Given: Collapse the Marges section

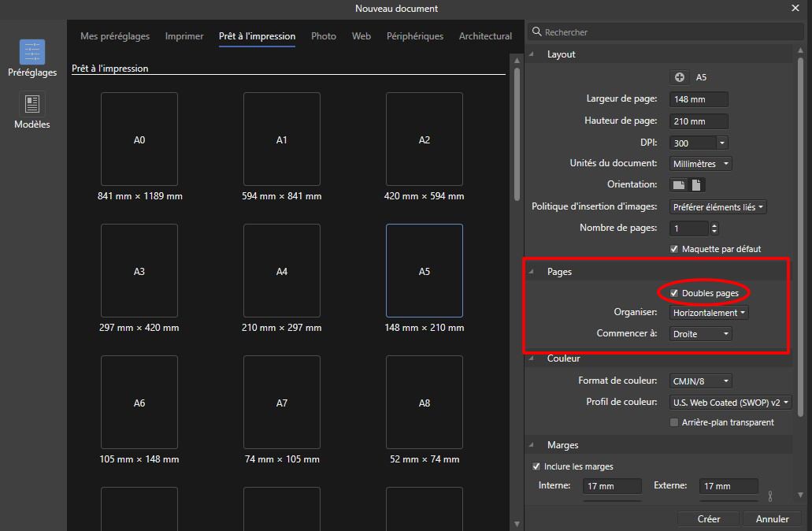Looking at the screenshot, I should 532,445.
